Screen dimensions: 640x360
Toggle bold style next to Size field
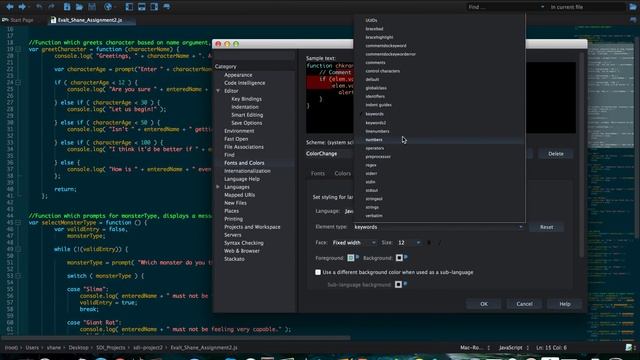coord(429,242)
